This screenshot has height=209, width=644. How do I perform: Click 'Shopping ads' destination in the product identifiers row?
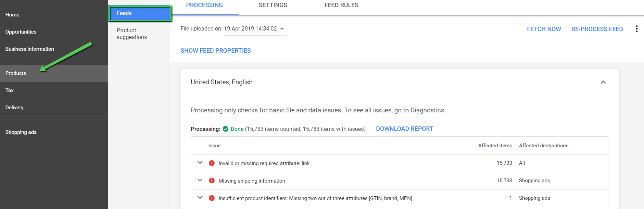pos(534,198)
